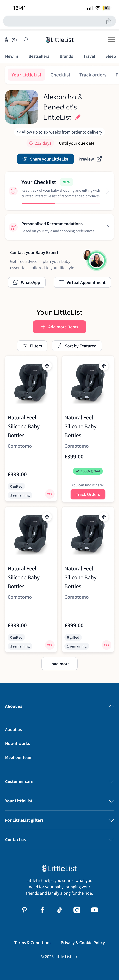
Task: Tap the search magnifier icon
Action: click(x=26, y=39)
